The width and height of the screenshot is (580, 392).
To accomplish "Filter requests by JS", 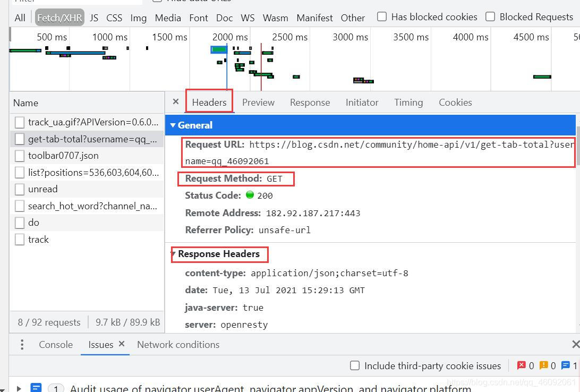I will click(94, 18).
